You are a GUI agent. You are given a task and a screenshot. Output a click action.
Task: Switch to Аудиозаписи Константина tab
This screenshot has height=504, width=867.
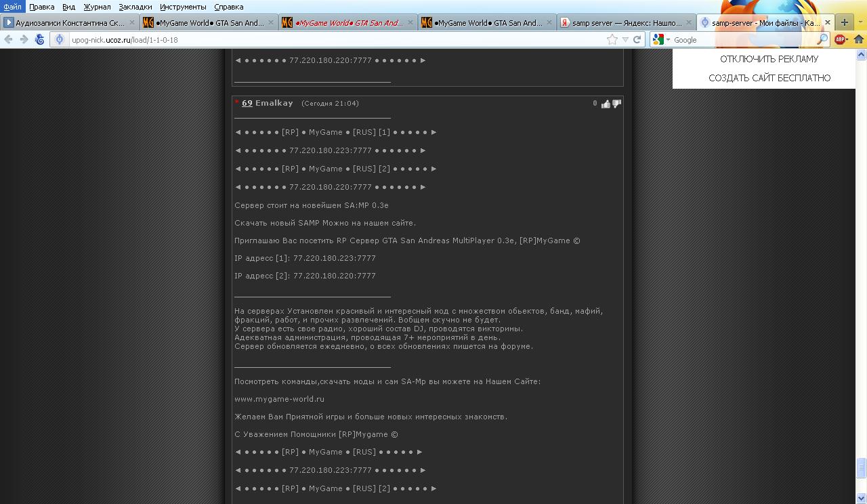(70, 22)
